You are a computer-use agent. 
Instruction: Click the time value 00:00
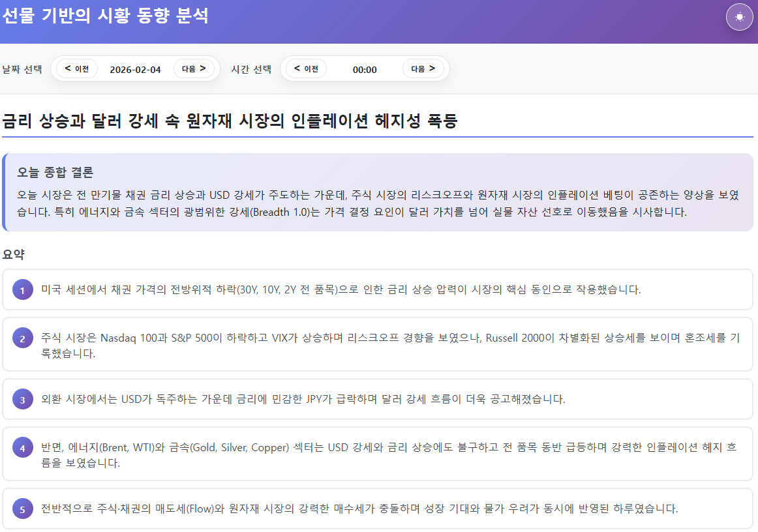pyautogui.click(x=365, y=70)
